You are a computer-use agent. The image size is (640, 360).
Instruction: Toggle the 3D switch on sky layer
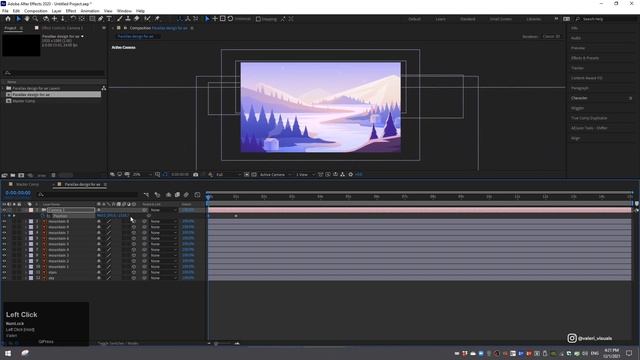tap(134, 278)
